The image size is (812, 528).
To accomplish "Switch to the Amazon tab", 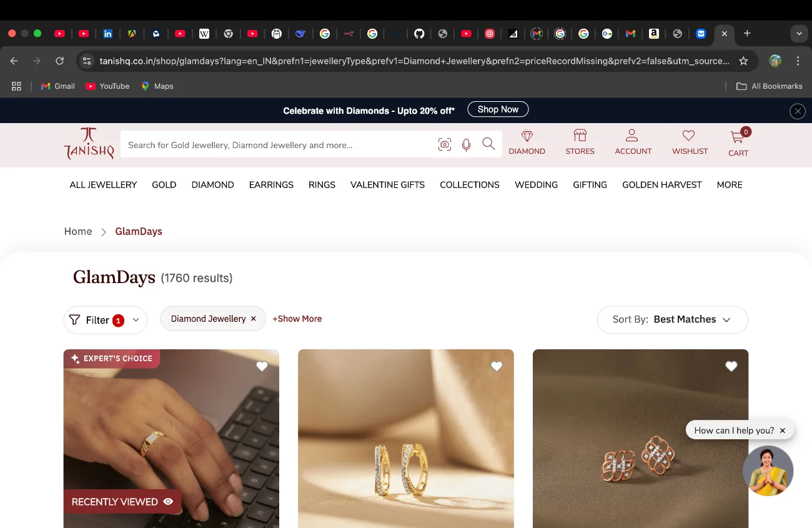I will coord(654,34).
